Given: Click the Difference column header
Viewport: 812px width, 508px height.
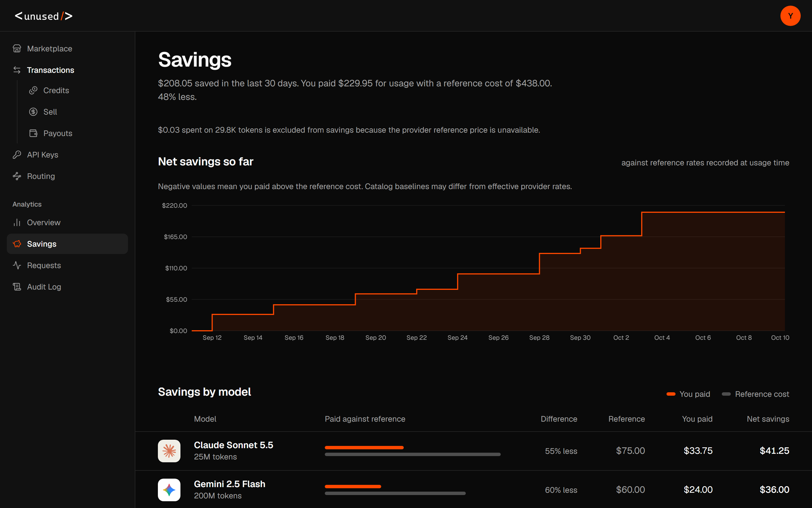Looking at the screenshot, I should pos(559,419).
